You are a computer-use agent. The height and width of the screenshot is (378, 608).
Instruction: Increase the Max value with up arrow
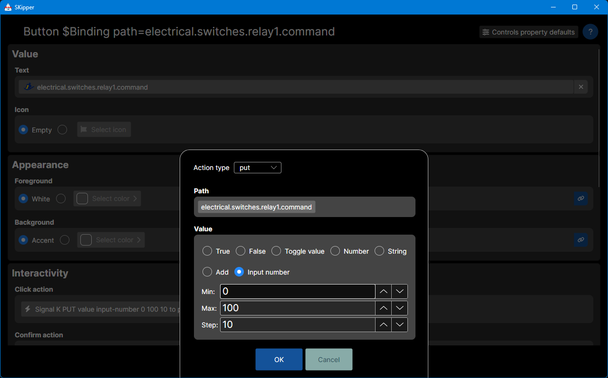coord(383,308)
